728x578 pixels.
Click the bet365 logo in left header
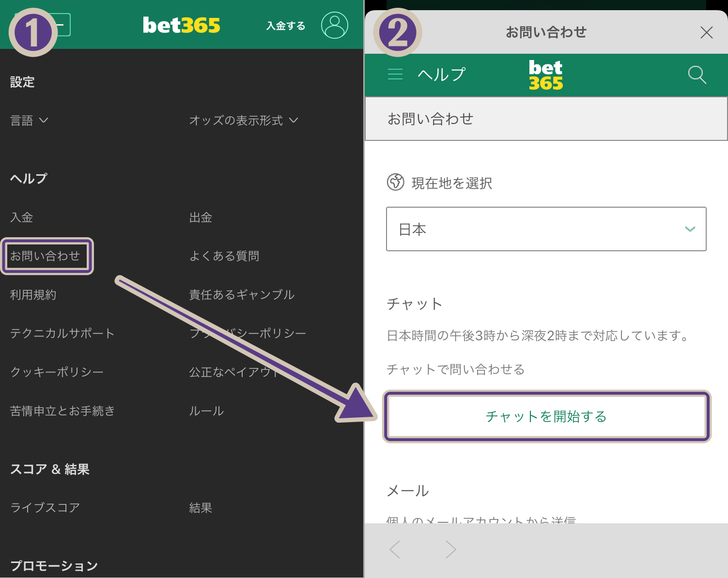tap(181, 25)
